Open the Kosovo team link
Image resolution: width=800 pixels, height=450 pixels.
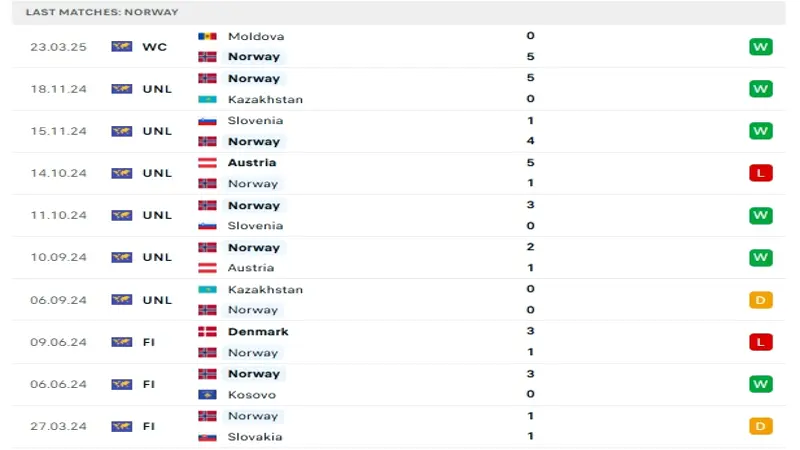[x=252, y=395]
